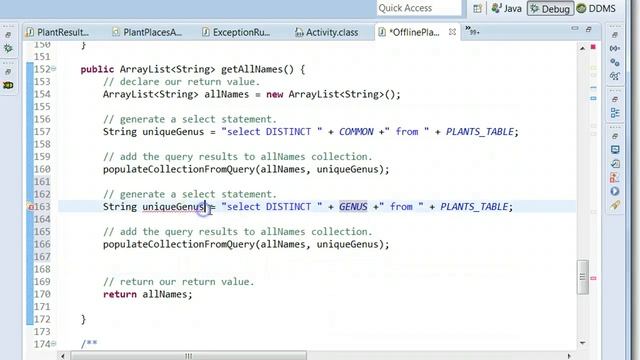The width and height of the screenshot is (640, 360).
Task: Open the ExceptionRu... editor tab
Action: [236, 32]
